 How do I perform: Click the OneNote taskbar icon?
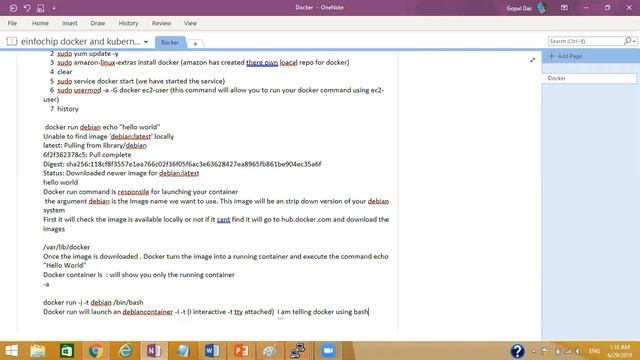(x=154, y=351)
